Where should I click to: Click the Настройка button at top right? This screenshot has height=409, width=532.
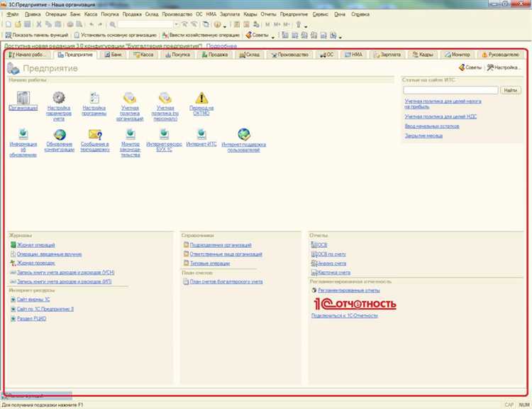[x=504, y=67]
